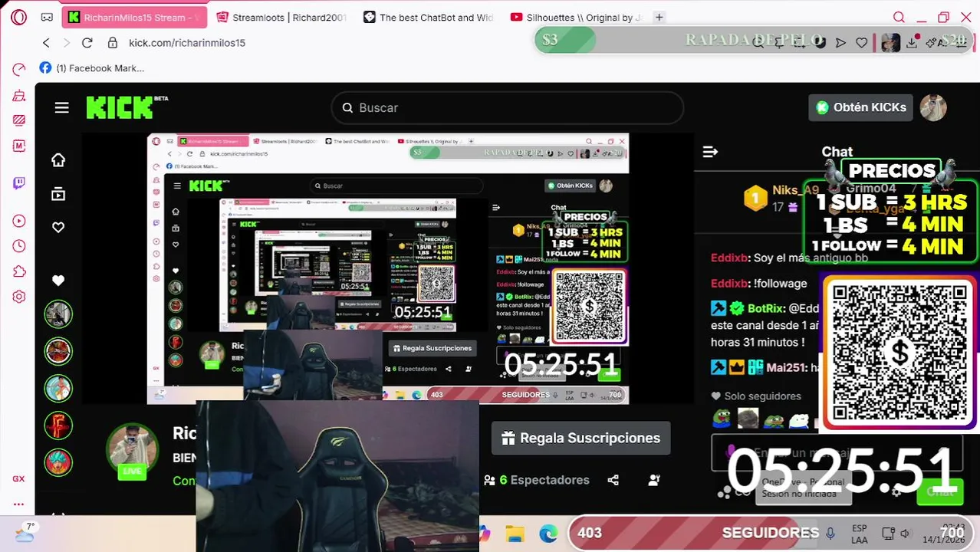Click the add-user icon beside share
Screen dimensions: 980x552
[654, 480]
